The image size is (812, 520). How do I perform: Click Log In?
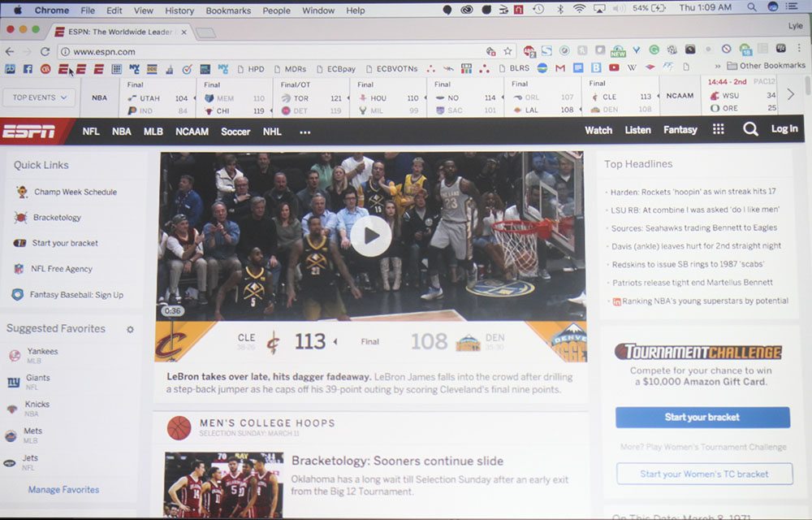coord(784,129)
